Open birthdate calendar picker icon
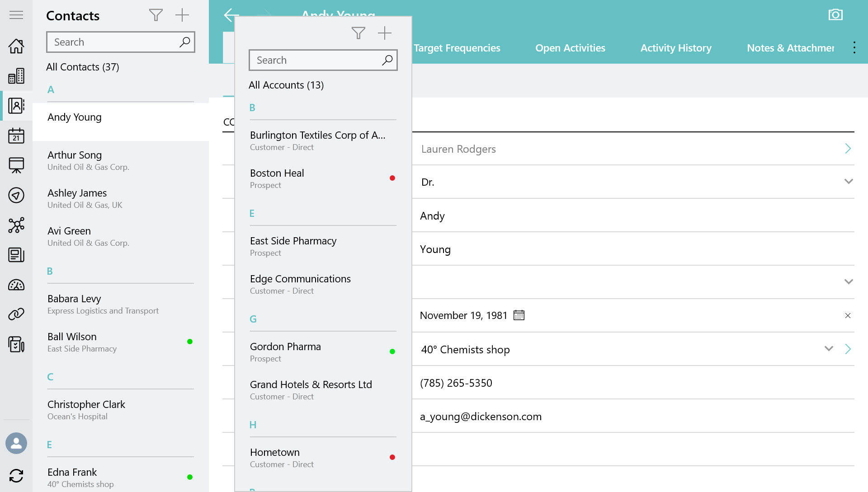 [519, 315]
